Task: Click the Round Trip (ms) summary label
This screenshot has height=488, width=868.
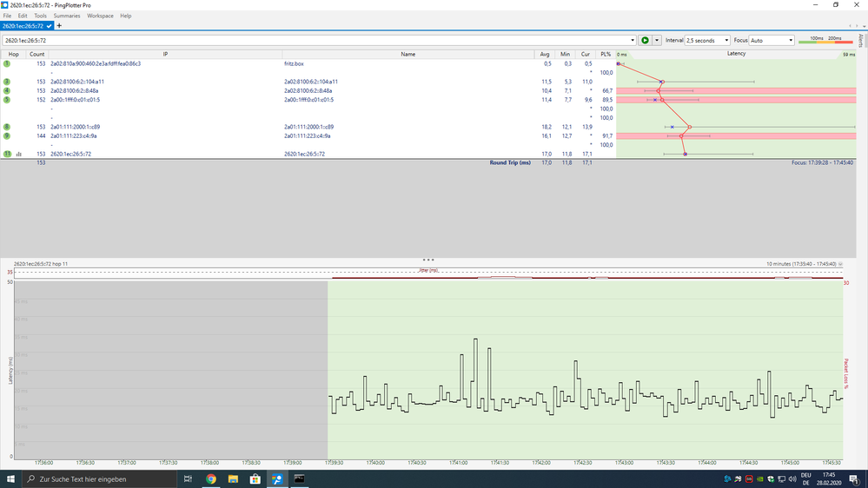Action: coord(510,162)
